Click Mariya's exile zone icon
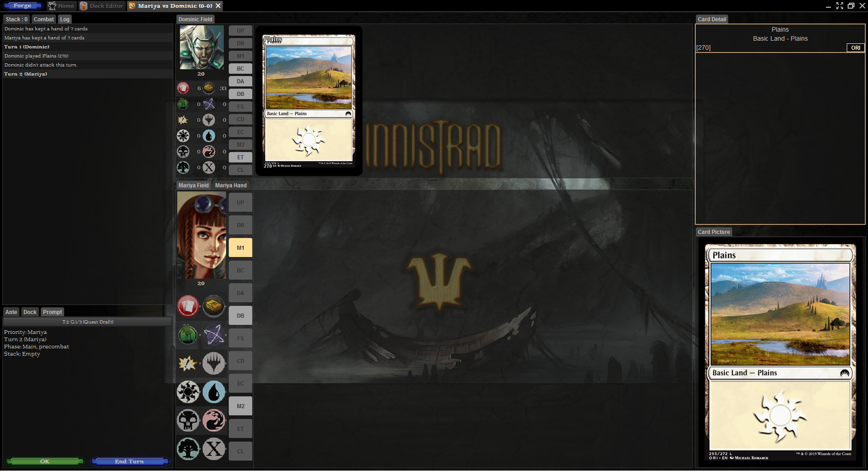This screenshot has width=868, height=471. [x=213, y=335]
